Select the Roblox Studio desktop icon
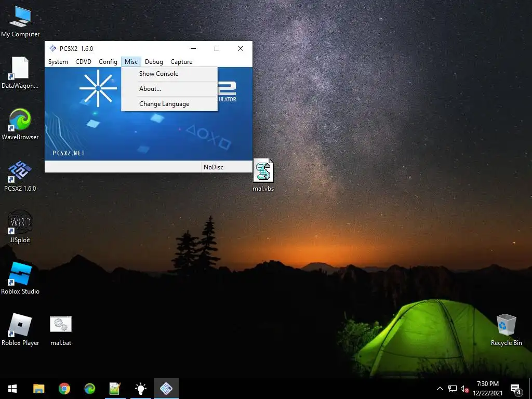Screen dimensions: 532x399 (20, 278)
